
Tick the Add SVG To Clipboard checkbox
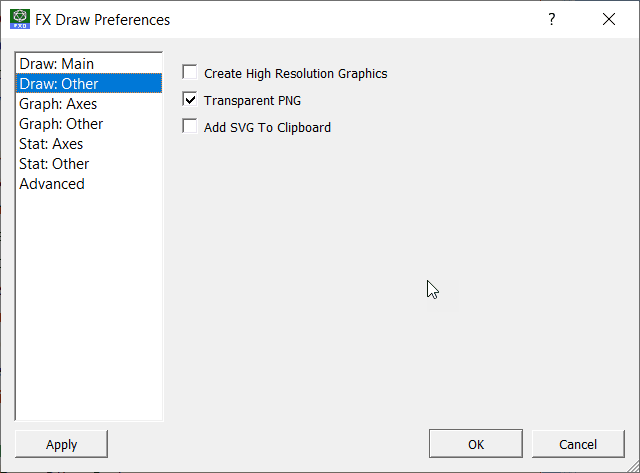point(190,126)
